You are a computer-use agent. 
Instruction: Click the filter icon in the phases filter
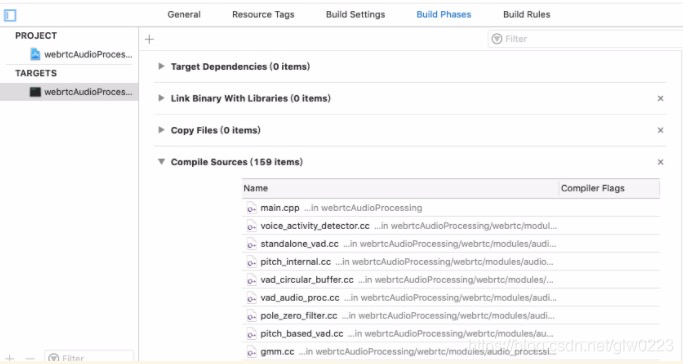(497, 39)
